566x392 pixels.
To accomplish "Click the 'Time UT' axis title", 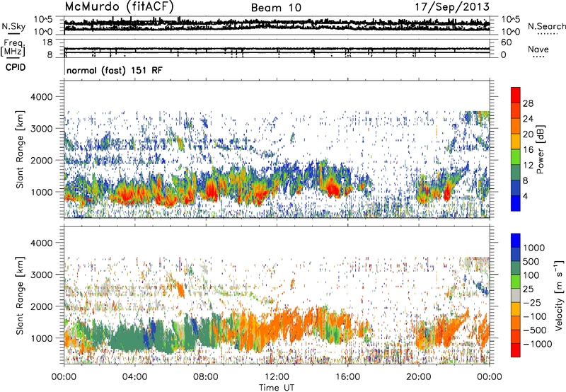I will [x=277, y=388].
